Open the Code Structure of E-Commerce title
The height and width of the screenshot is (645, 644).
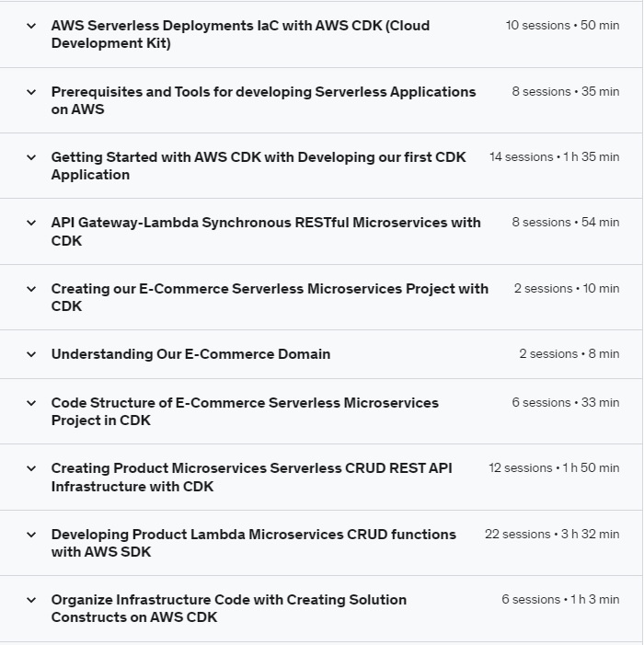[245, 411]
